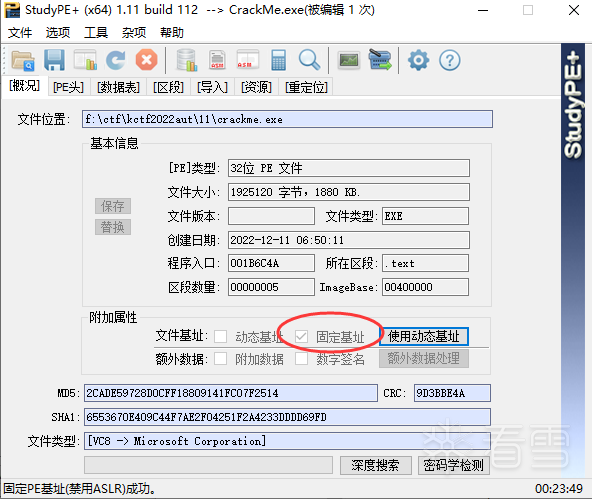Screen dimensions: 592x499
Task: Switch to the [PE头] tab
Action: point(68,87)
